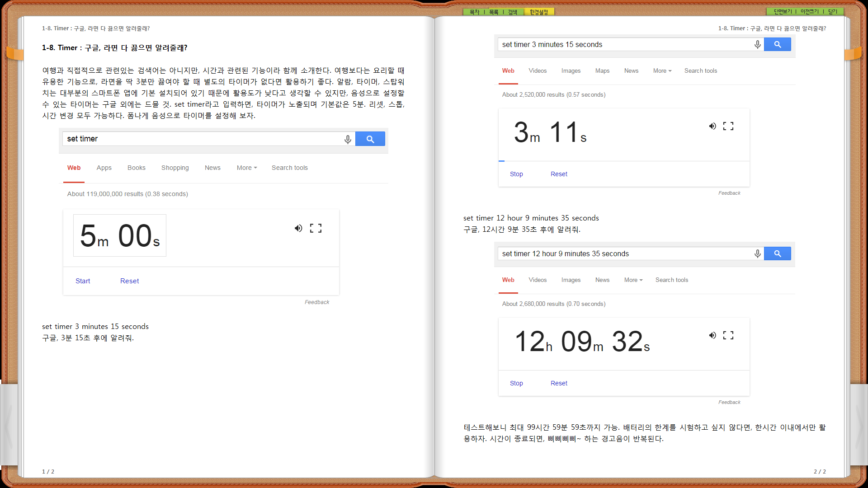Select the Web tab under the 'set timer' search
Viewport: 868px width, 488px height.
(x=74, y=168)
